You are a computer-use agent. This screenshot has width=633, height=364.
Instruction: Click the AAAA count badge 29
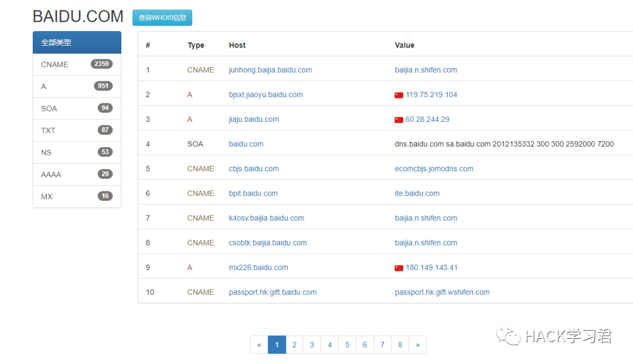pos(105,174)
